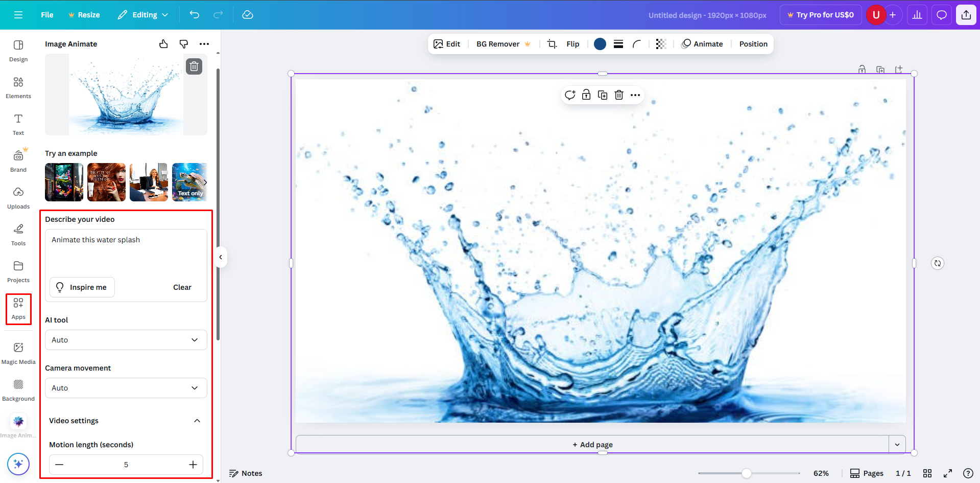980x483 pixels.
Task: Lock the selected image
Action: pos(586,95)
